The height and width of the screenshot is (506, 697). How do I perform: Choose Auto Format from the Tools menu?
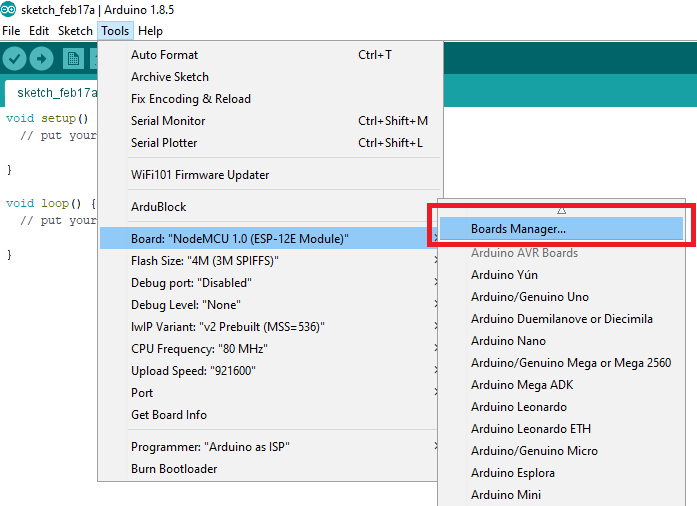(x=271, y=55)
